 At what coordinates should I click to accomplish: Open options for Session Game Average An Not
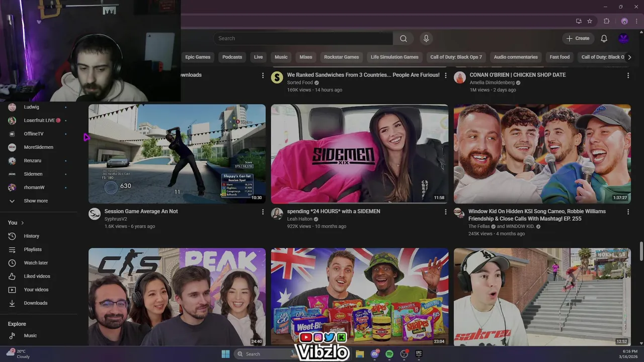pyautogui.click(x=263, y=212)
